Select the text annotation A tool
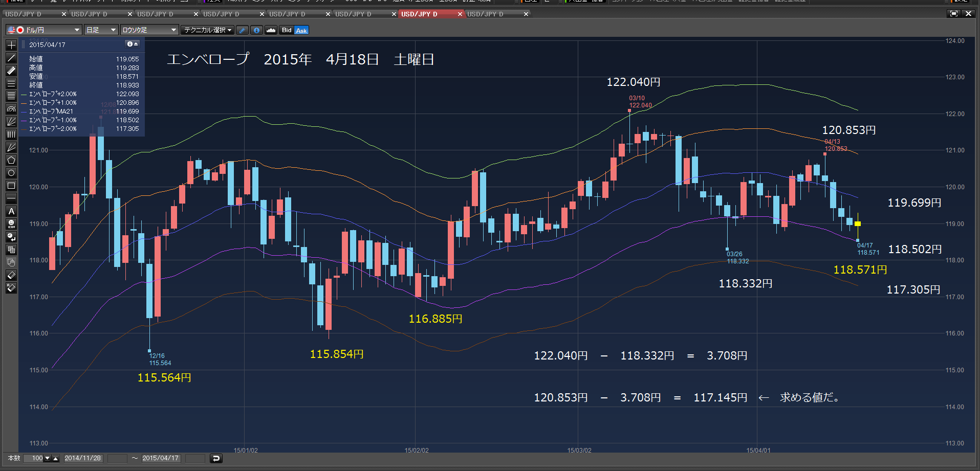 pos(11,211)
